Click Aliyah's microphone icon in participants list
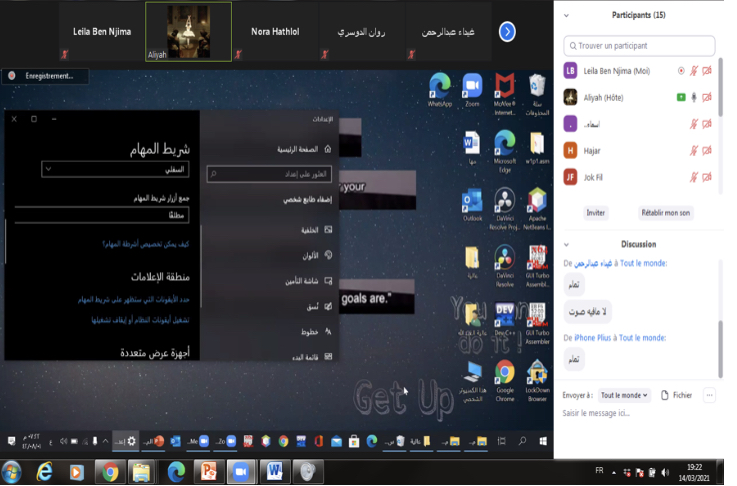The width and height of the screenshot is (737, 486). coord(693,97)
